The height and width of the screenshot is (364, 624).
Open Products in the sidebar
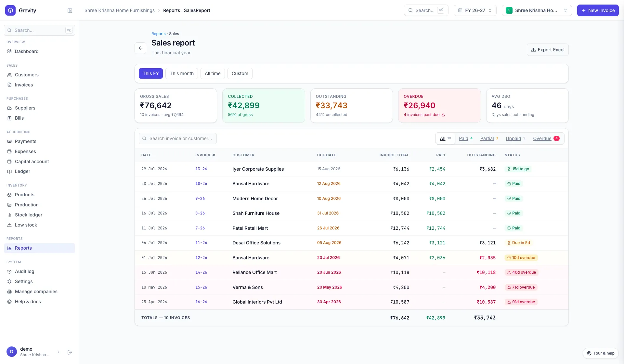(39, 195)
